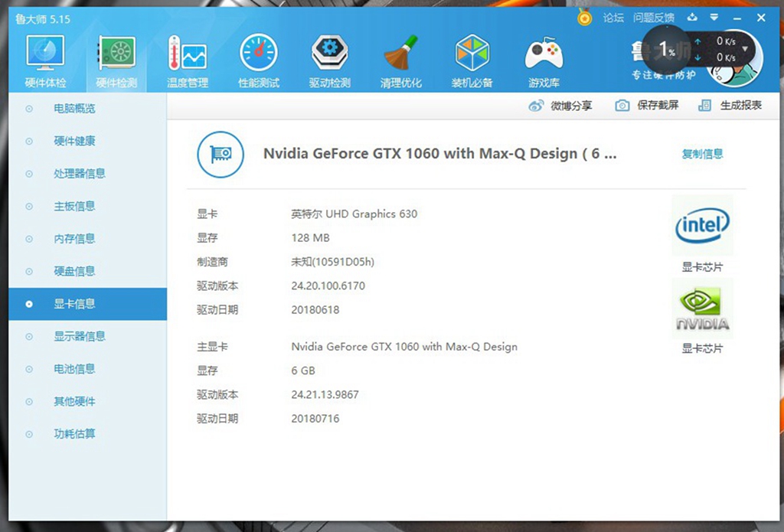Click the 1% usage floating indicator
Screen dimensions: 784x532
(667, 50)
